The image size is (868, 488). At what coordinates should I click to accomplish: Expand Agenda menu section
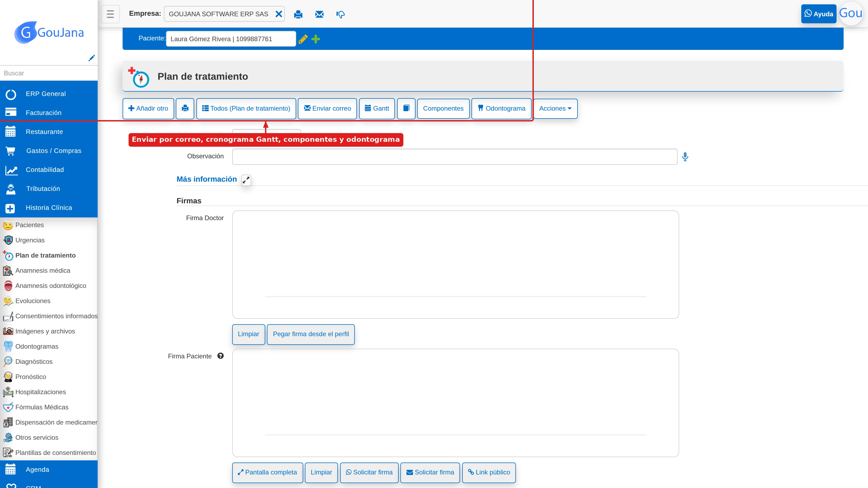click(x=49, y=470)
